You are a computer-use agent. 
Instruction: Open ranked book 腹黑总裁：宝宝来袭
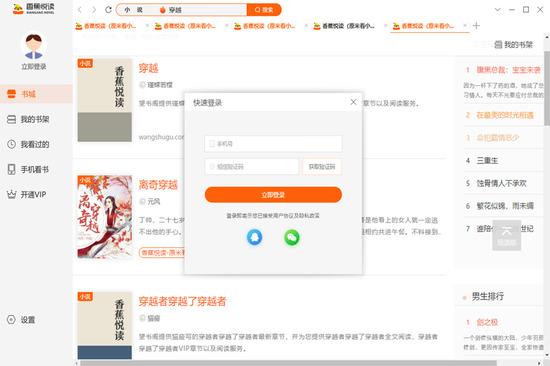[x=508, y=70]
